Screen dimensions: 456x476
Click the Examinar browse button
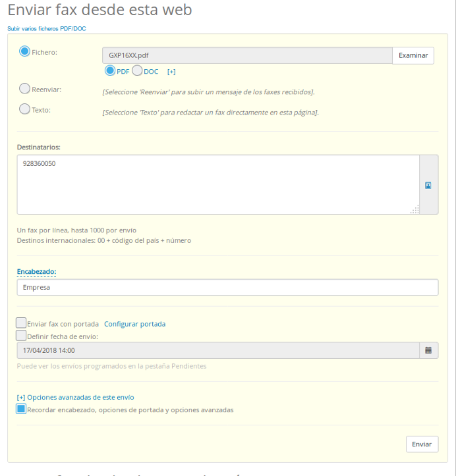[413, 56]
